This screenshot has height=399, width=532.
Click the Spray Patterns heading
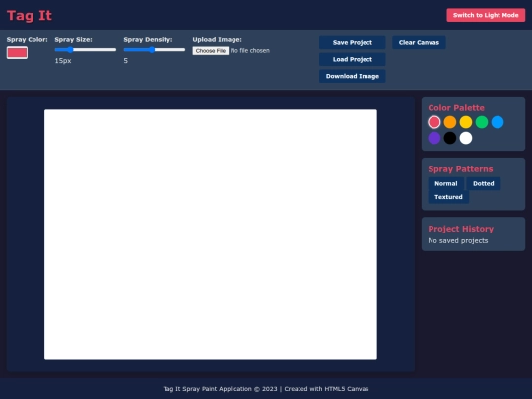(460, 169)
